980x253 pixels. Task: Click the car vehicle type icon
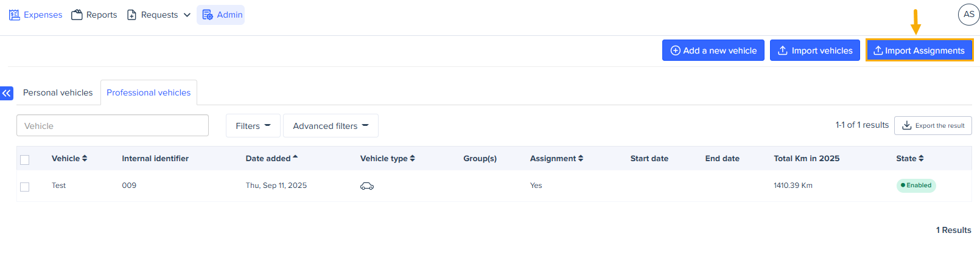367,186
